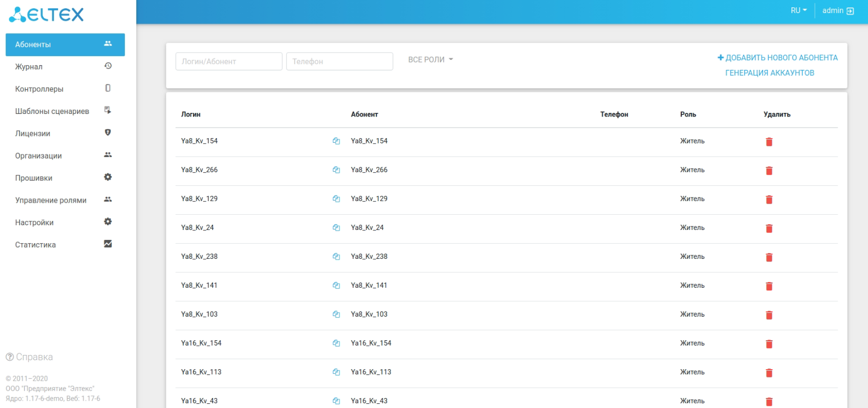Focus the Логин/Абонент search field
Viewport: 868px width, 408px height.
coord(229,61)
